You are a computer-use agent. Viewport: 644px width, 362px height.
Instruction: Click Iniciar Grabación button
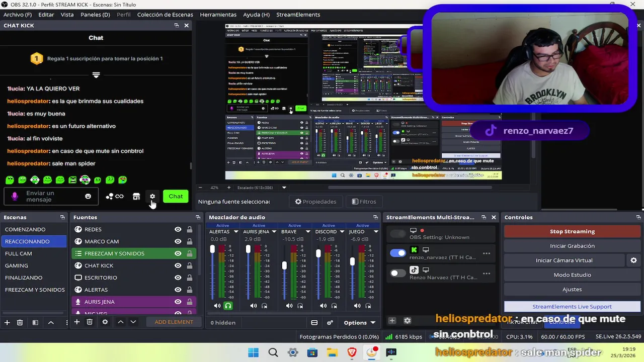pos(572,246)
